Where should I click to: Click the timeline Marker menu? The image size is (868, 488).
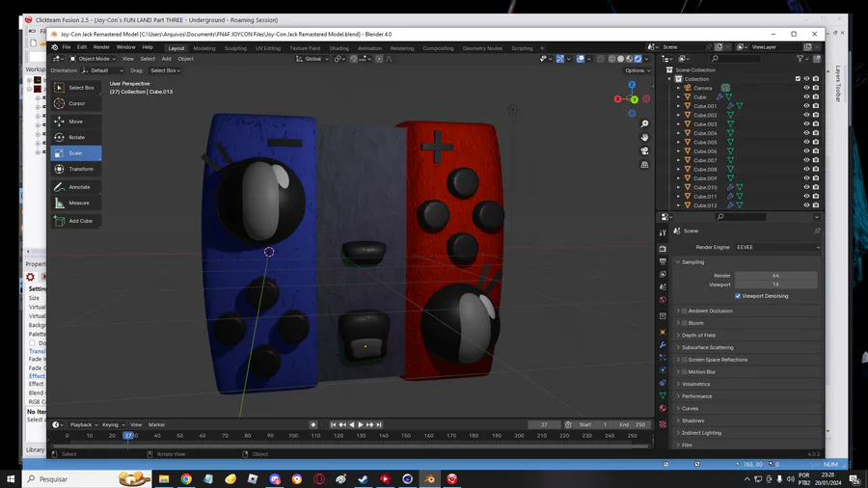tap(156, 425)
